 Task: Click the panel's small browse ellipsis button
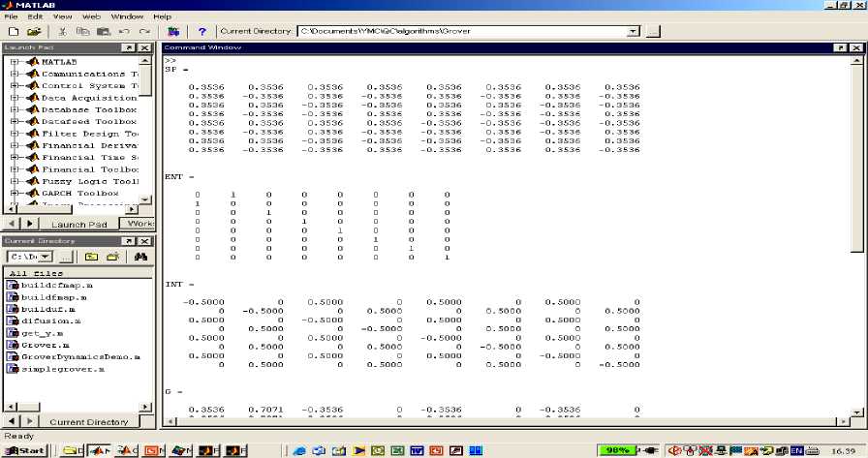[x=66, y=257]
